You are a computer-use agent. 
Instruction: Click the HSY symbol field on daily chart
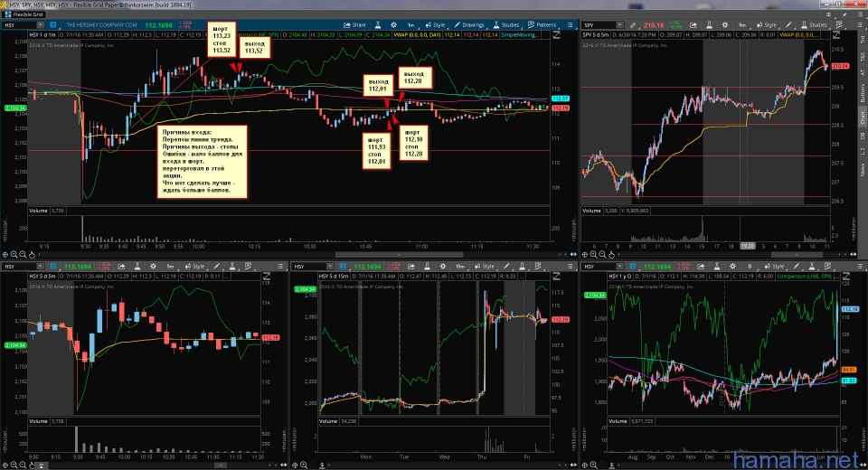(600, 267)
